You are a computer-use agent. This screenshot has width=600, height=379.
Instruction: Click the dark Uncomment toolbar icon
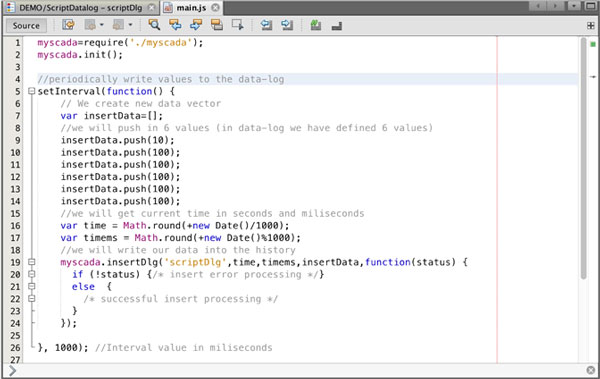pos(337,26)
